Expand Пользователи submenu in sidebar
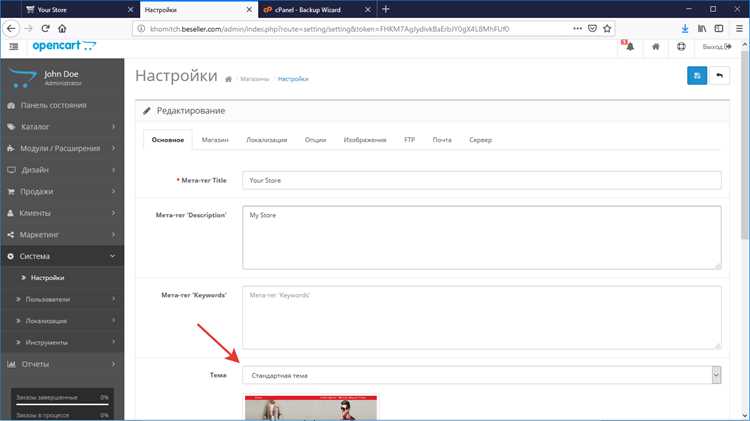 (x=62, y=299)
